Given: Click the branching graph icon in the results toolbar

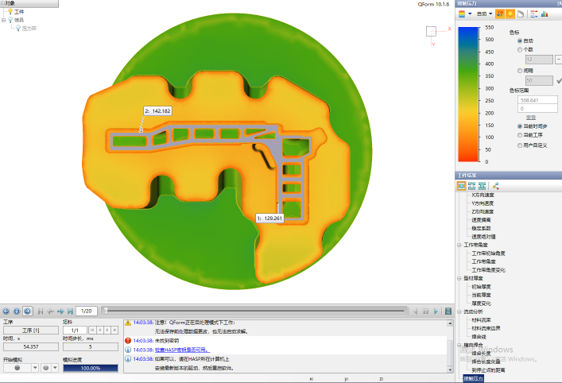Looking at the screenshot, I should (x=496, y=186).
